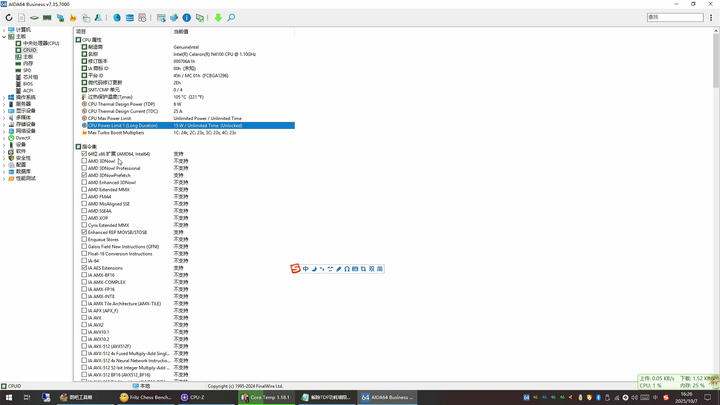Expand the 操作系统 tree node
Screen dimensions: 720x405
click(4, 97)
